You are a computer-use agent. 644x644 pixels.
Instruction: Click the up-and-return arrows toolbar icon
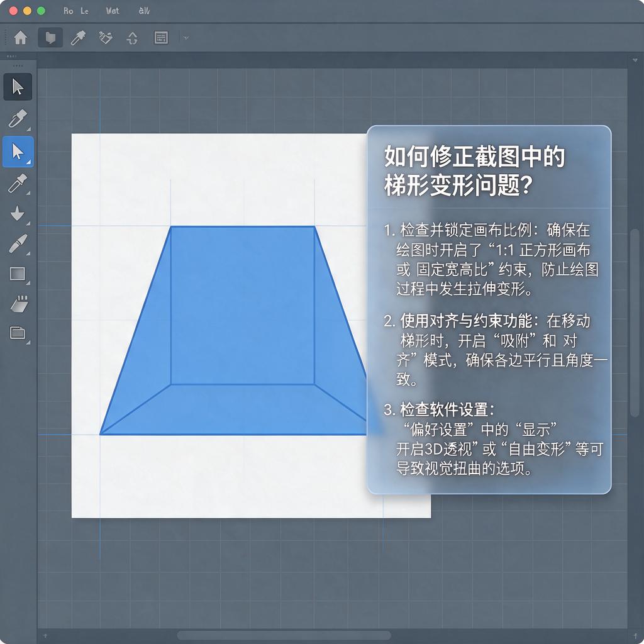click(132, 38)
